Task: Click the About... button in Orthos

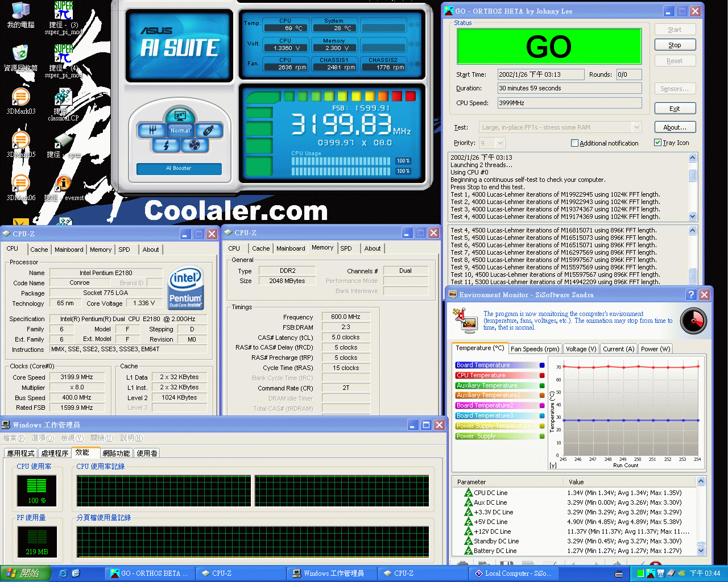Action: [x=675, y=127]
